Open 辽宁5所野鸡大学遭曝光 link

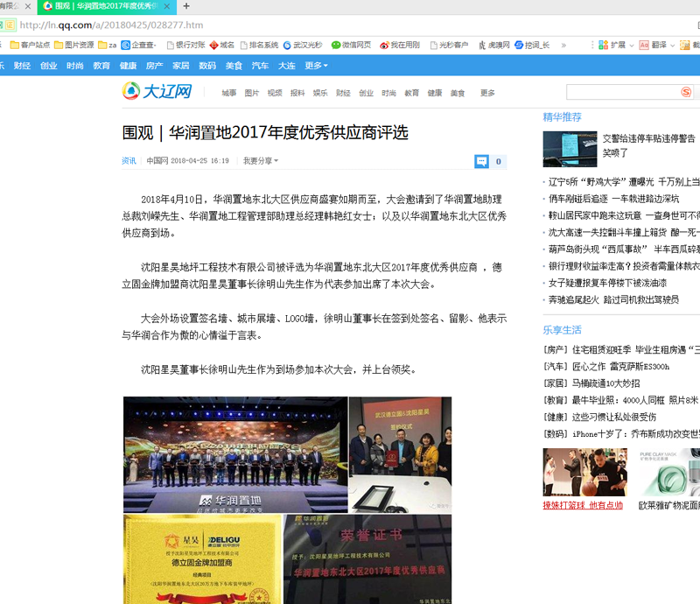[624, 182]
